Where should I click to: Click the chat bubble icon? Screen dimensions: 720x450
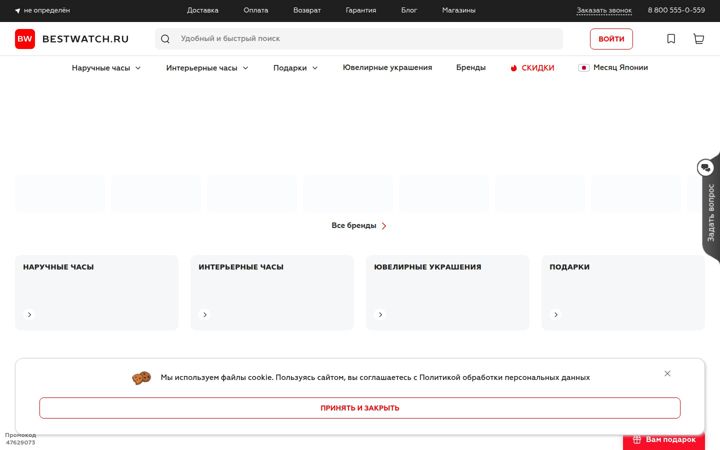(x=705, y=168)
